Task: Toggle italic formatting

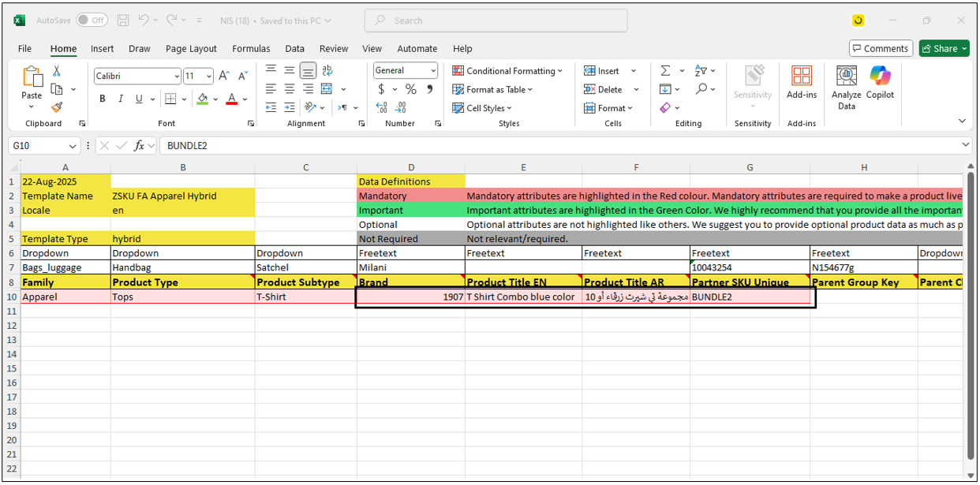Action: click(x=121, y=99)
